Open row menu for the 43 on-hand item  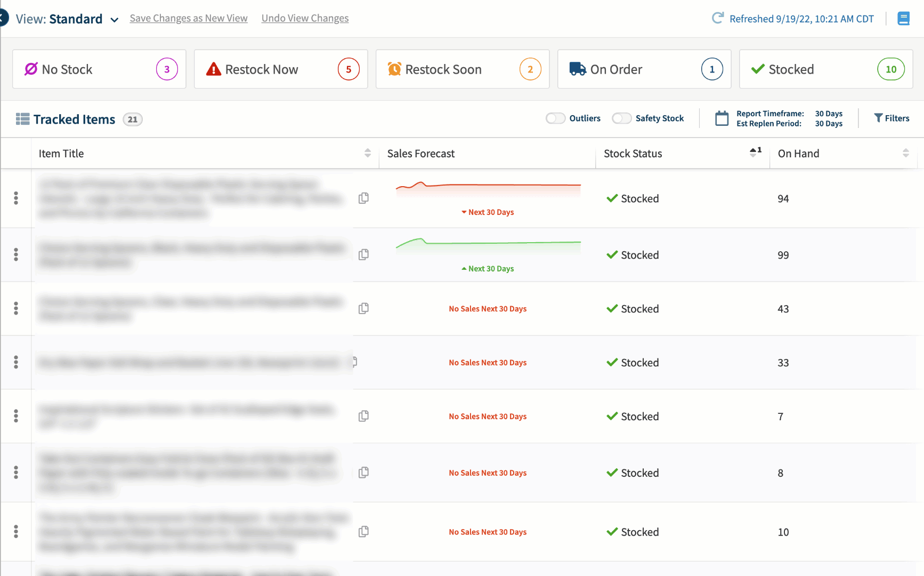(x=16, y=308)
